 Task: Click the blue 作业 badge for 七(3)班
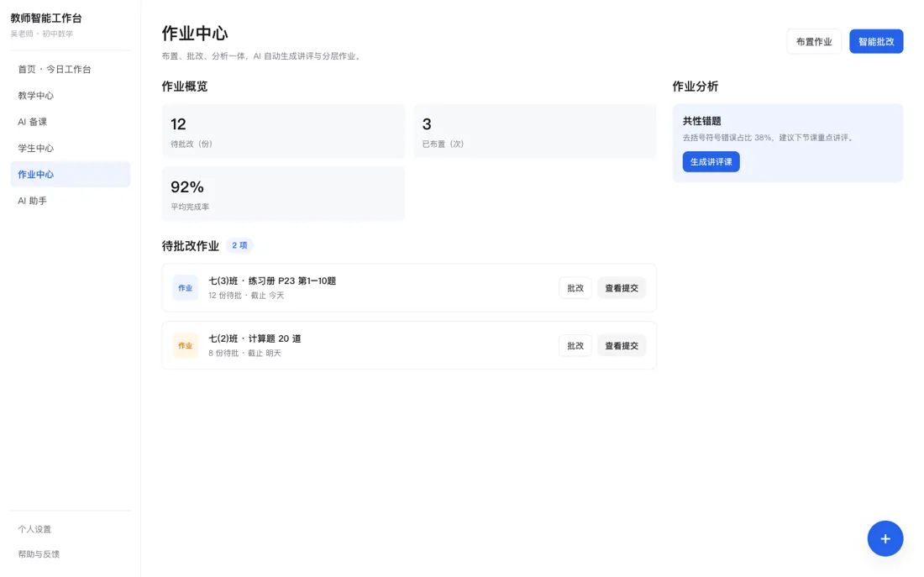(x=185, y=288)
